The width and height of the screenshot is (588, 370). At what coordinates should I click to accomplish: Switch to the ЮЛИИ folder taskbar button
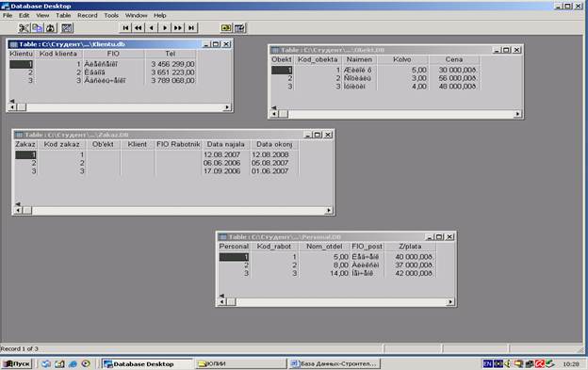tap(240, 363)
